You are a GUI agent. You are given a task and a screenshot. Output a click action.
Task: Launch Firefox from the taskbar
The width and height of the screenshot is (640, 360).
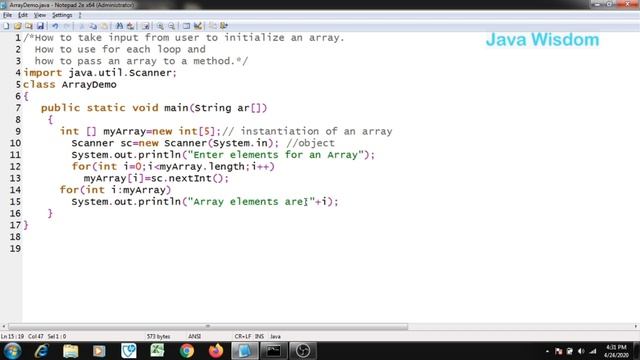point(216,351)
